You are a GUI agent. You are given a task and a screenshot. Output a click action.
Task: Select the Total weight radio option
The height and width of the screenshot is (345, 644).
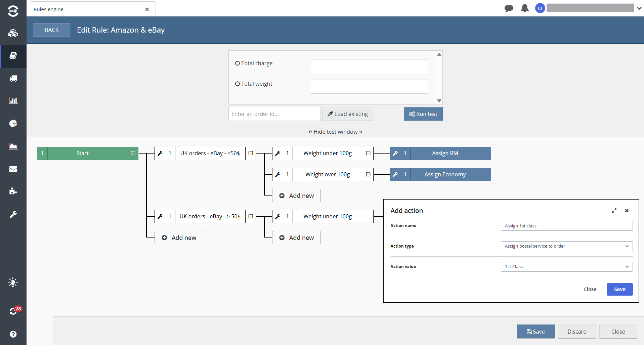pyautogui.click(x=238, y=84)
